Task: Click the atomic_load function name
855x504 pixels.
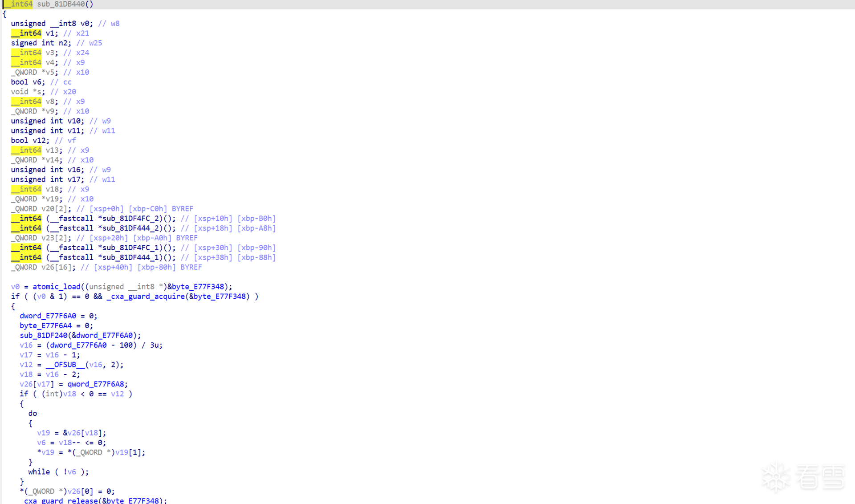Action: pos(56,287)
